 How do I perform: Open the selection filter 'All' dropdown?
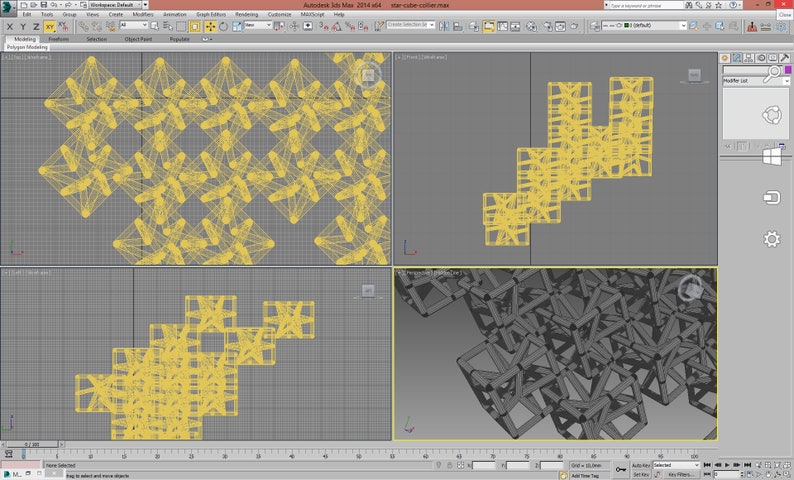pos(133,25)
